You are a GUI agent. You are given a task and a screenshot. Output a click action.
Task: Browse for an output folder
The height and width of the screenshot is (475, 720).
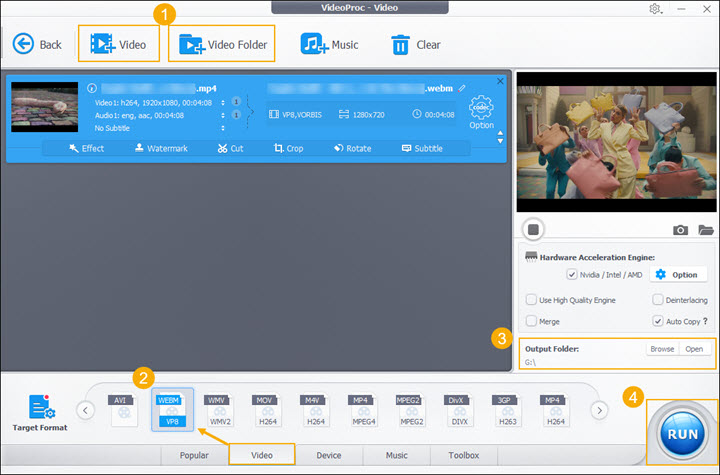pyautogui.click(x=662, y=349)
